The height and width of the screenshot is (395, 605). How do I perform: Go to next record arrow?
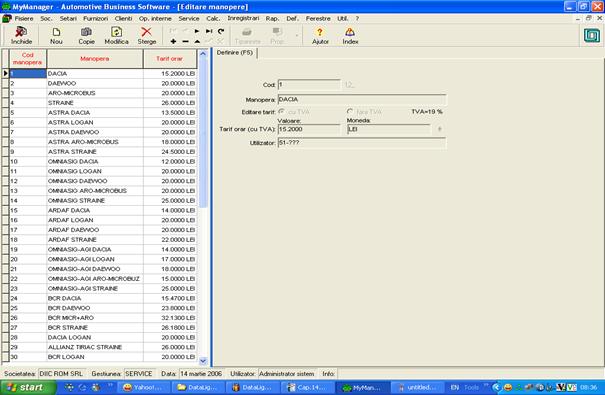197,31
